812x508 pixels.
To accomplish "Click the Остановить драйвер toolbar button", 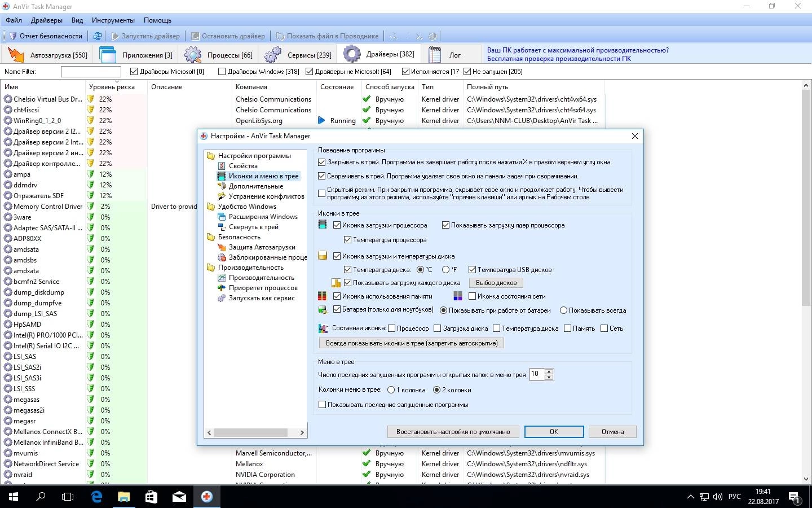I will (x=228, y=36).
